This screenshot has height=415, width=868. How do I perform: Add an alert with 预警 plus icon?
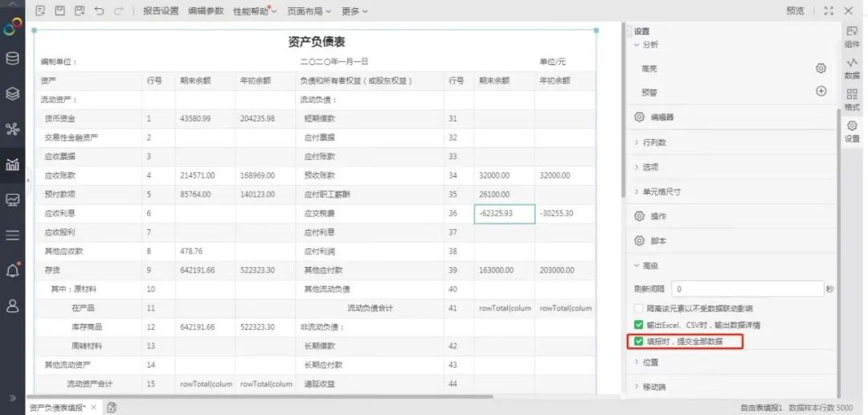point(821,92)
